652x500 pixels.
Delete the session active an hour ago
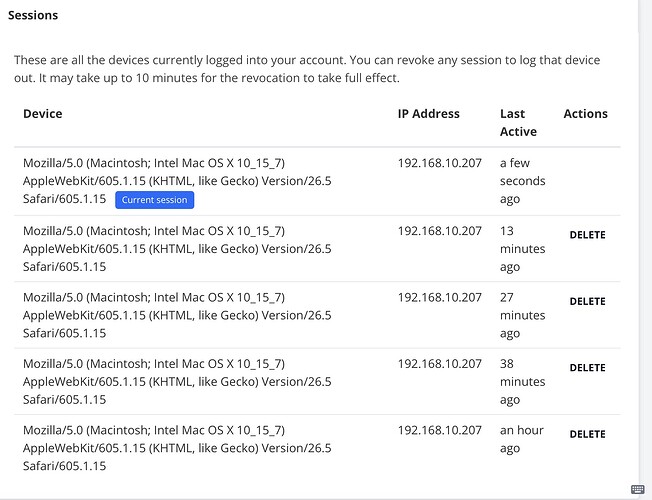click(587, 435)
